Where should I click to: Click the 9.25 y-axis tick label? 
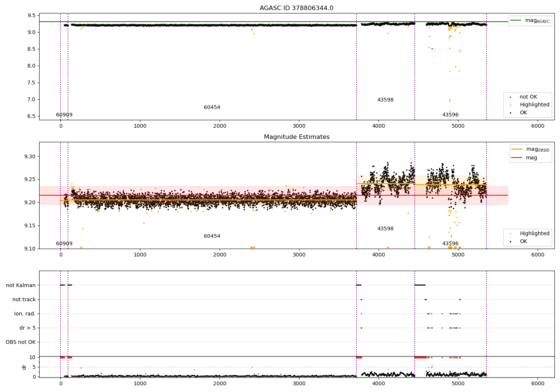30,180
